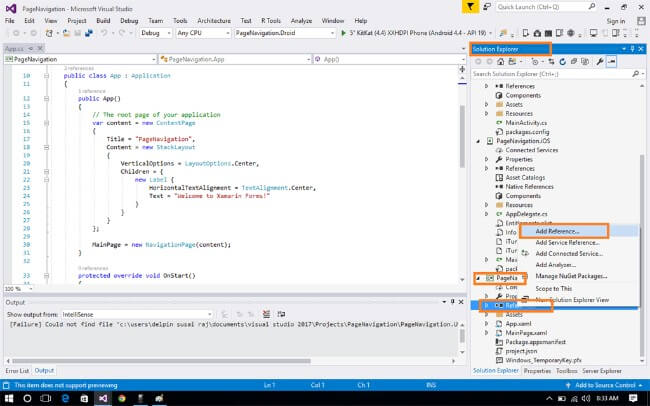Switch to the Error List tab
650x406 pixels.
pyautogui.click(x=17, y=370)
